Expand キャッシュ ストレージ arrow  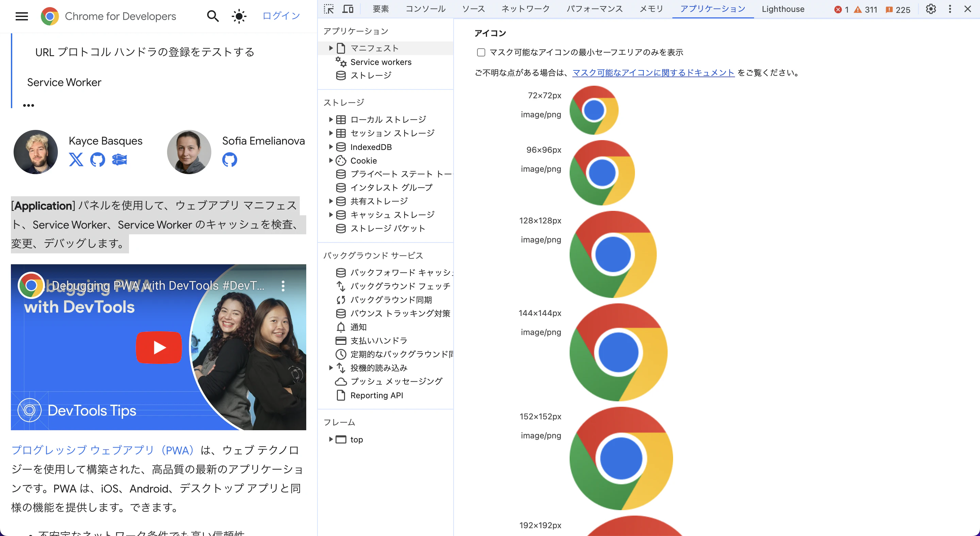[331, 215]
